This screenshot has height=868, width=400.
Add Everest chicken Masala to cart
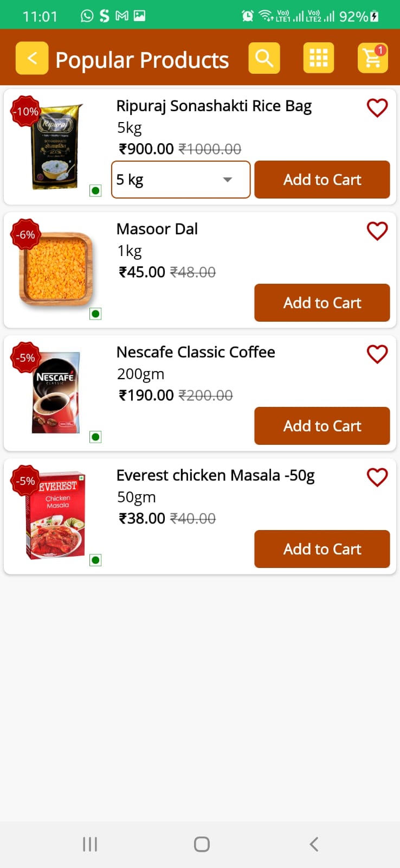(x=322, y=549)
